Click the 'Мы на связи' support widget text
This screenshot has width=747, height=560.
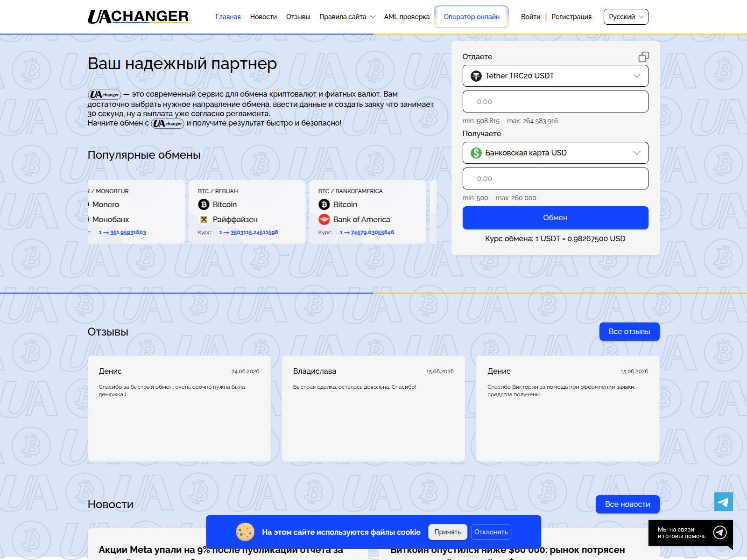[682, 533]
